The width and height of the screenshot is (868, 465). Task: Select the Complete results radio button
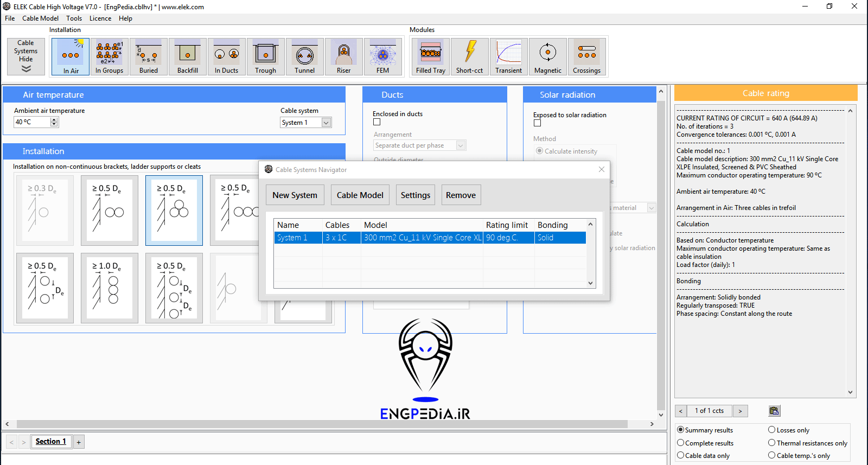681,443
